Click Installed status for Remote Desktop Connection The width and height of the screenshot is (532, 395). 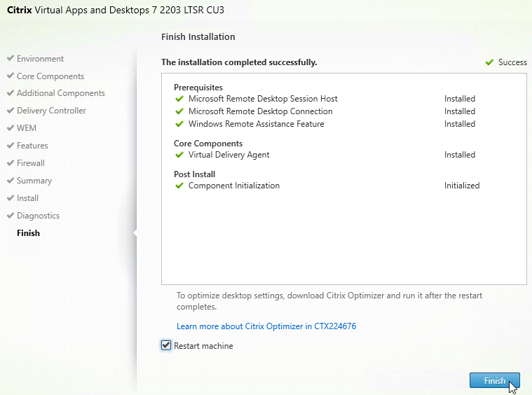tap(460, 111)
